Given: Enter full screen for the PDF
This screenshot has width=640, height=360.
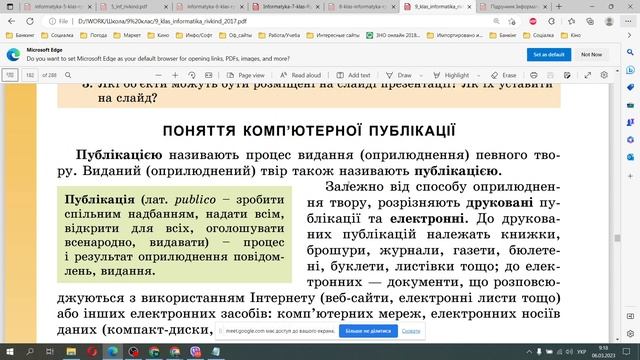Looking at the screenshot, I should 587,76.
